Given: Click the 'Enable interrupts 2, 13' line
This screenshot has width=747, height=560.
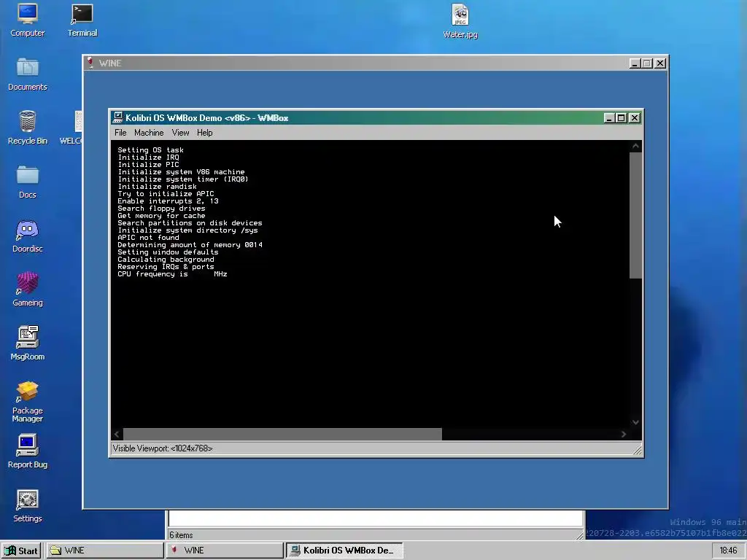Looking at the screenshot, I should (x=169, y=201).
